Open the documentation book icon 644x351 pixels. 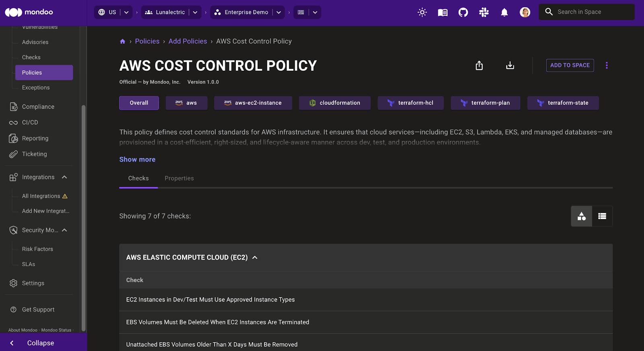(x=442, y=12)
